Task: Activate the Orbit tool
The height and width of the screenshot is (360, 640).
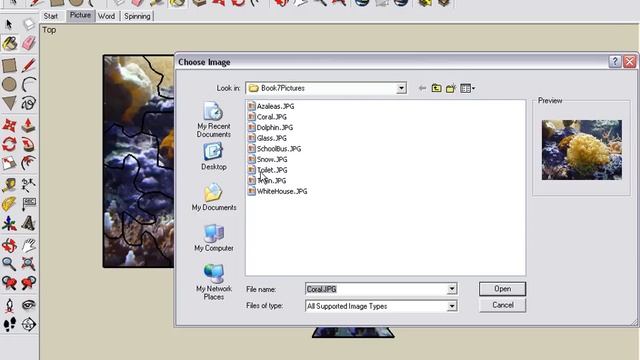Action: 9,245
